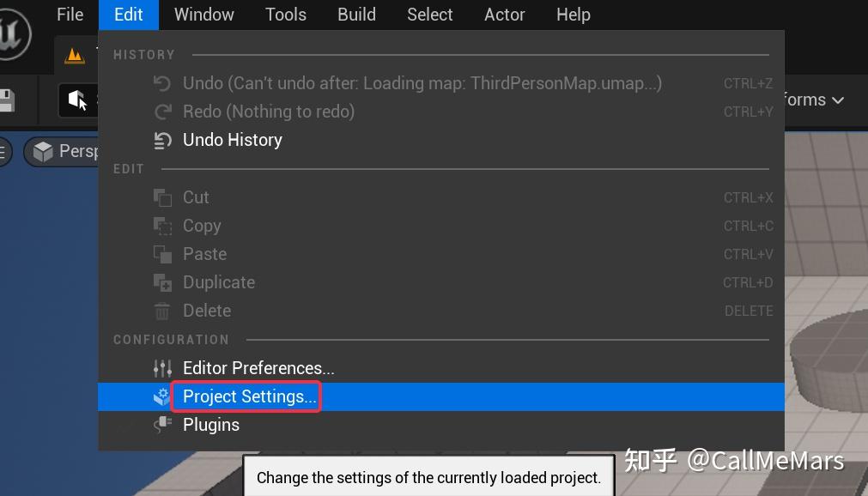The height and width of the screenshot is (496, 868).
Task: Open the File menu
Action: point(70,15)
